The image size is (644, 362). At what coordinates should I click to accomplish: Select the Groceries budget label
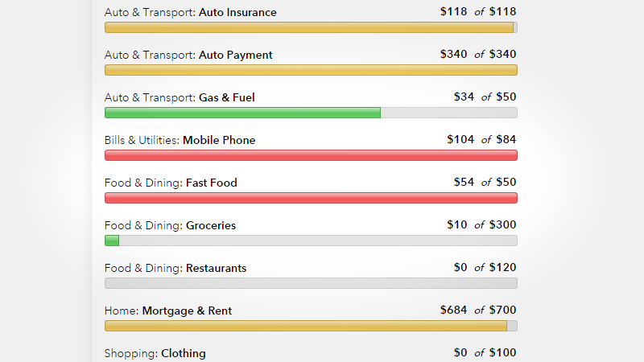[x=170, y=226]
